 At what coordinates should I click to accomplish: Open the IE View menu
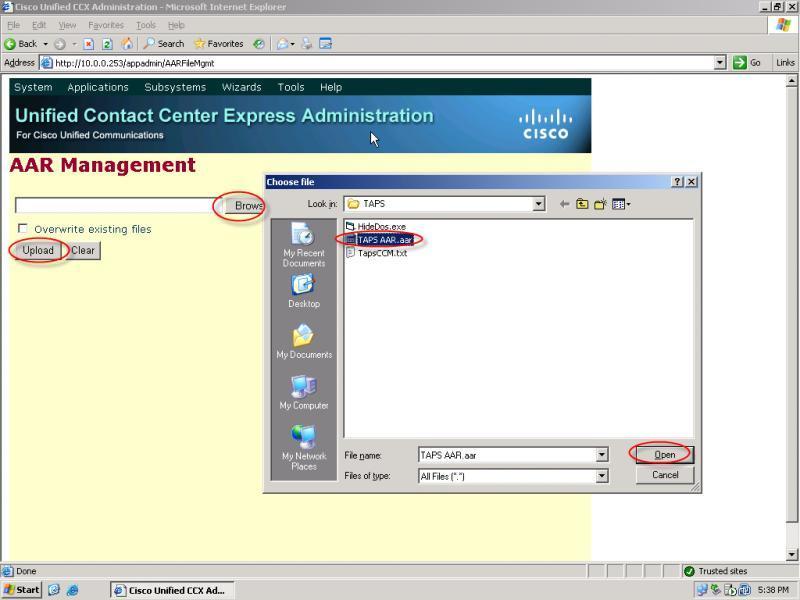(67, 25)
